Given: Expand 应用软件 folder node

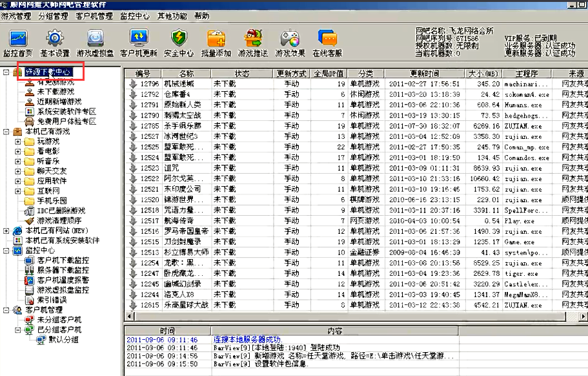Looking at the screenshot, I should point(17,182).
